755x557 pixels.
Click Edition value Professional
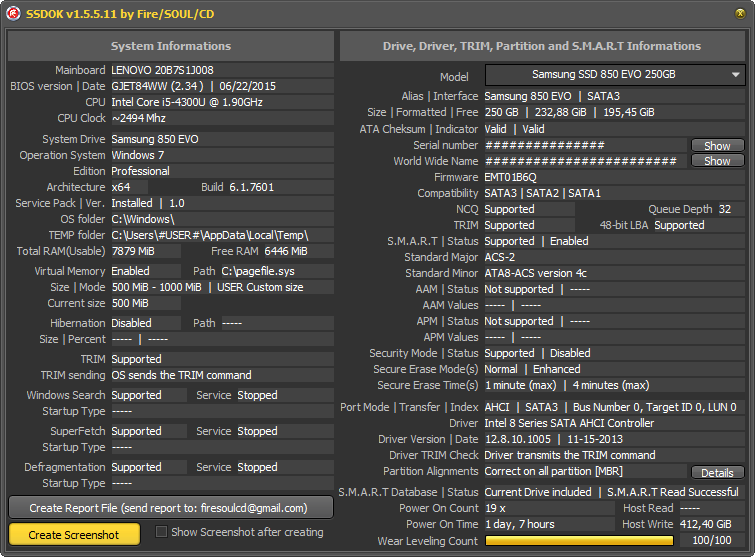pyautogui.click(x=141, y=171)
